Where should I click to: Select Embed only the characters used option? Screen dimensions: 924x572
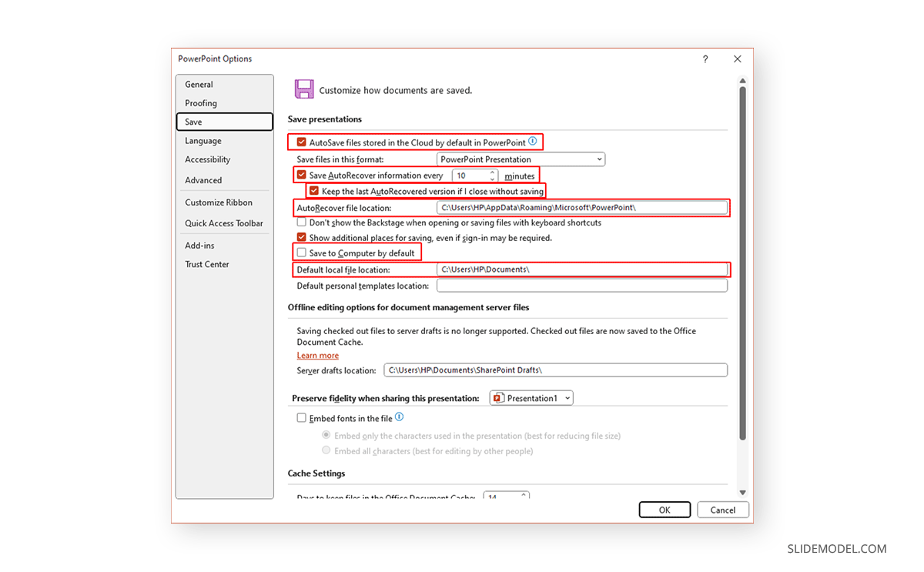tap(326, 435)
